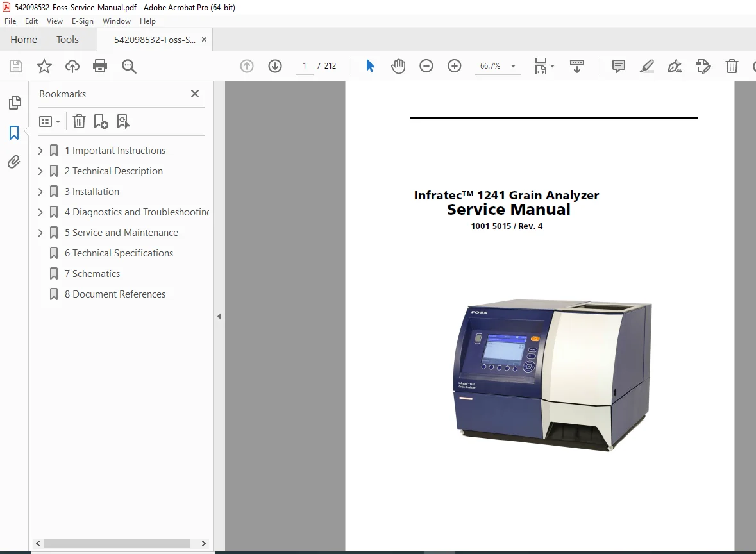Go to previous page arrow icon
Screen dimensions: 756x554
pyautogui.click(x=247, y=66)
